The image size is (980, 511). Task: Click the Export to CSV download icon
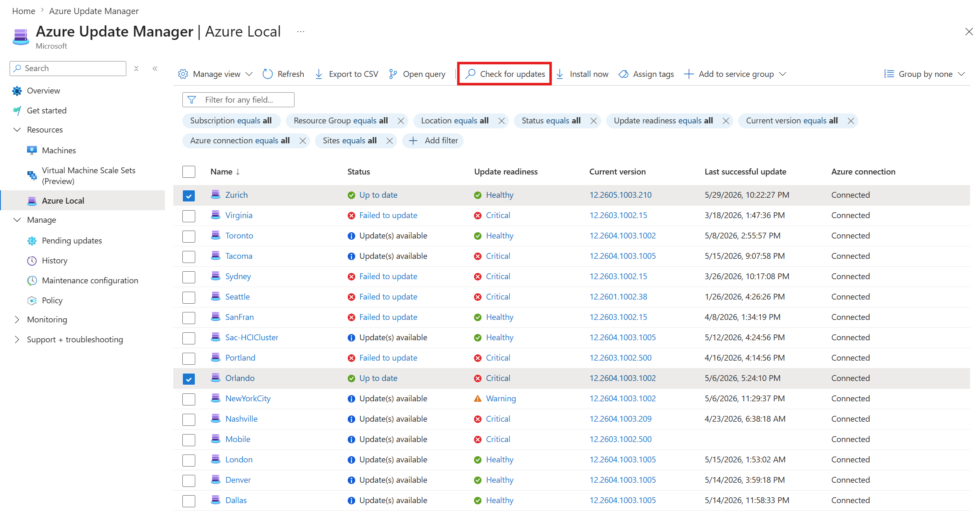tap(319, 74)
